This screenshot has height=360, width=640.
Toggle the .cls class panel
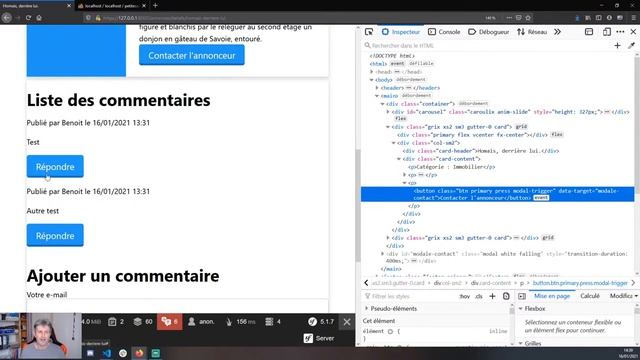479,296
